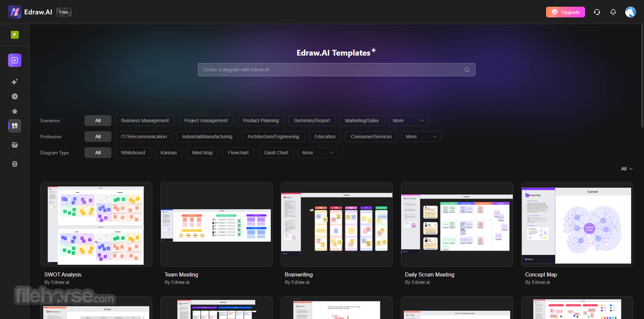Open the files folder sidebar icon
The image size is (644, 319).
coord(15,145)
